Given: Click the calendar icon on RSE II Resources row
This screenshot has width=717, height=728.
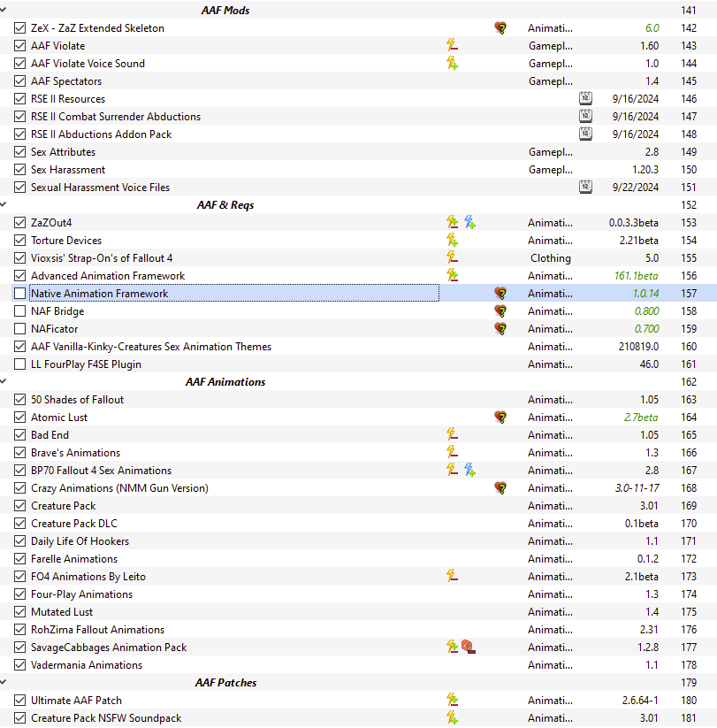Looking at the screenshot, I should [585, 99].
